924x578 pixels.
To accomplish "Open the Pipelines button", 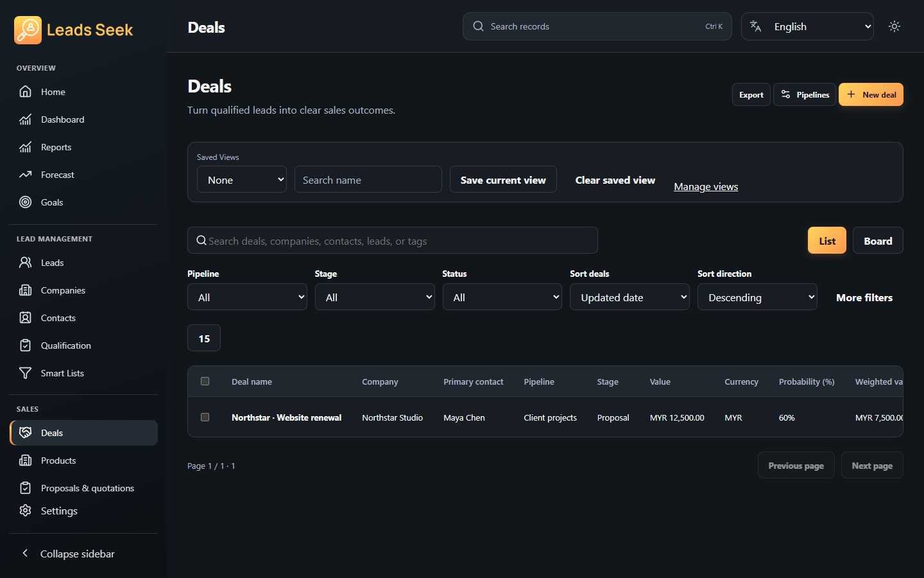I will click(805, 95).
